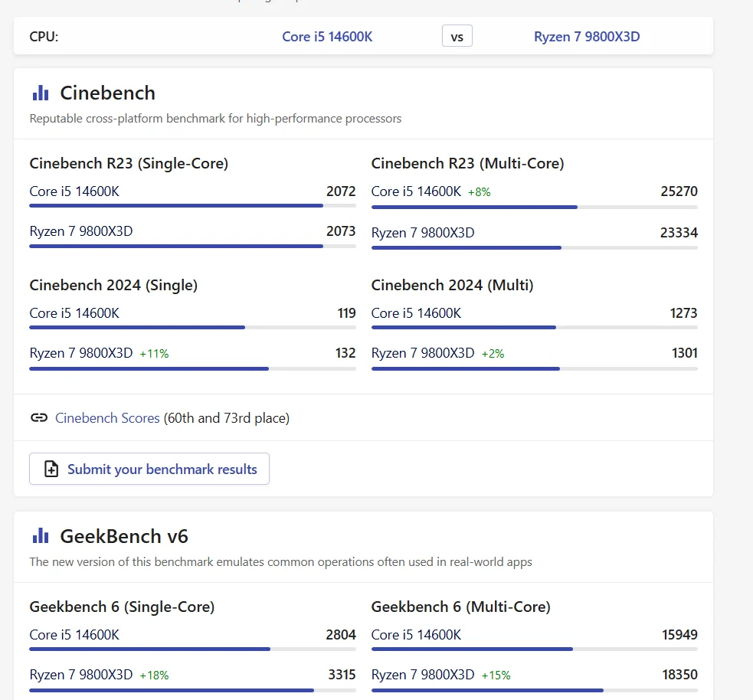
Task: Click the +18% badge in Geekbench Single-Core
Action: click(154, 675)
